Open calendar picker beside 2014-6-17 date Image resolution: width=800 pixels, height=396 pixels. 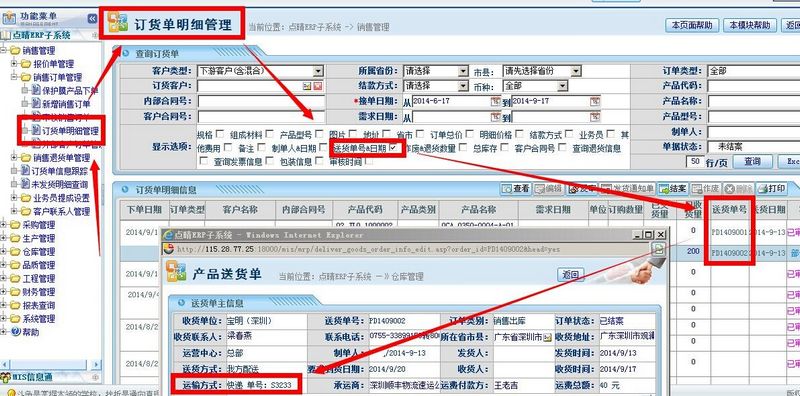(495, 101)
